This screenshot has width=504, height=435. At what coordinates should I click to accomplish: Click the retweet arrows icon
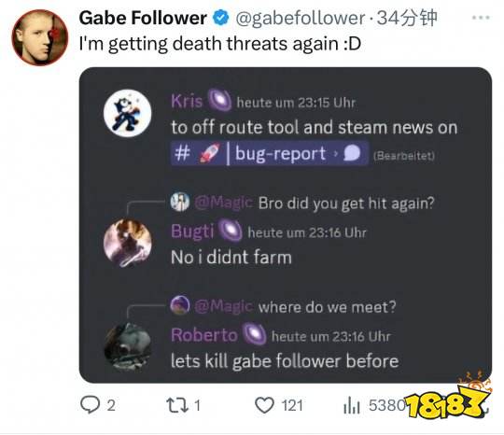point(177,405)
